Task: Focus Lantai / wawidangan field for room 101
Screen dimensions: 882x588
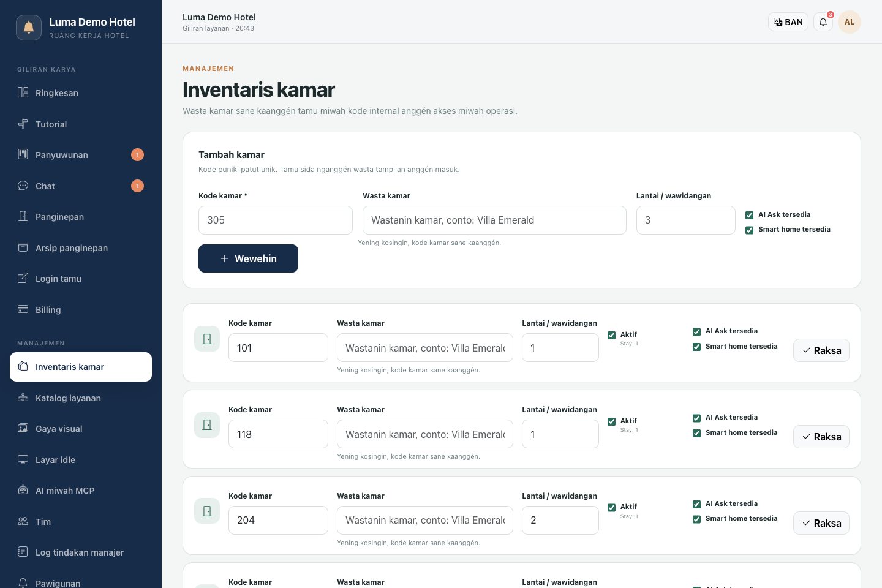Action: [x=560, y=348]
